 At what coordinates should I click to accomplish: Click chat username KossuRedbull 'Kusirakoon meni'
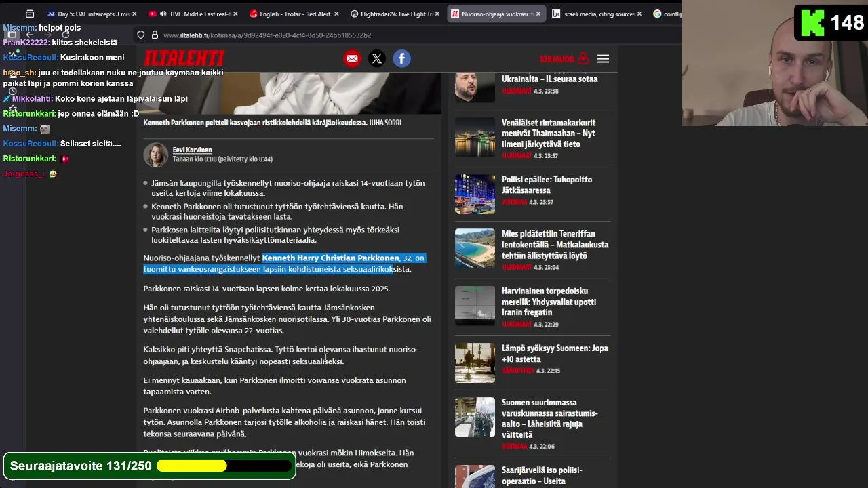point(30,58)
